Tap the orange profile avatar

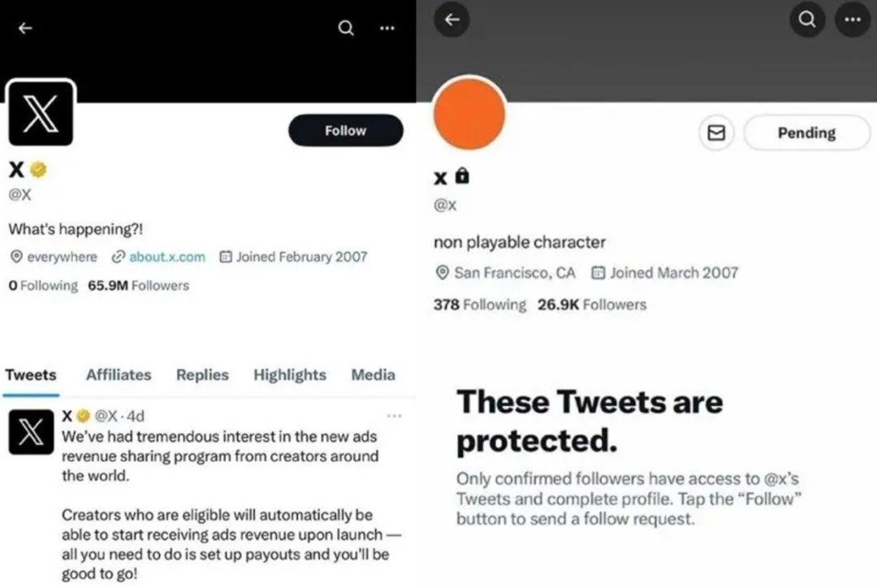click(469, 114)
